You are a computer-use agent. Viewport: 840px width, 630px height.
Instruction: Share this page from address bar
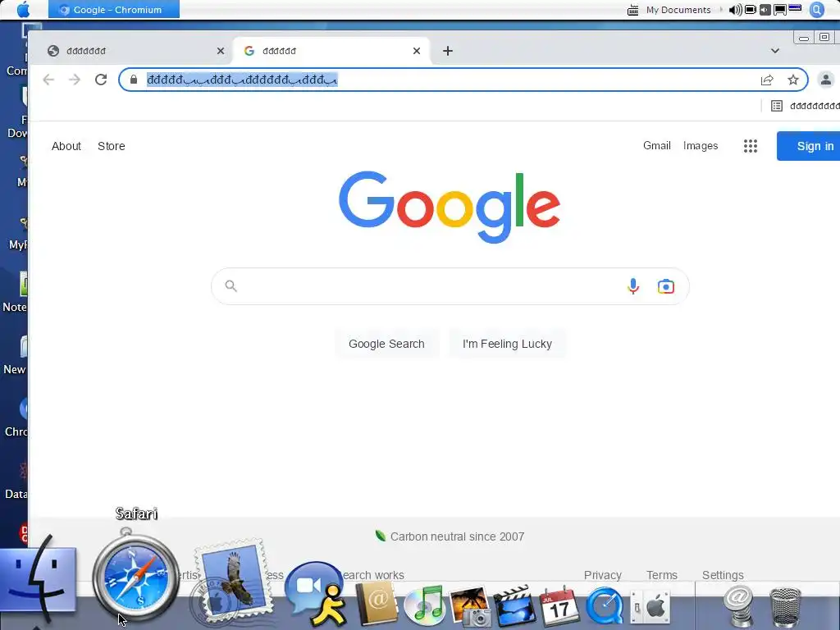click(767, 80)
